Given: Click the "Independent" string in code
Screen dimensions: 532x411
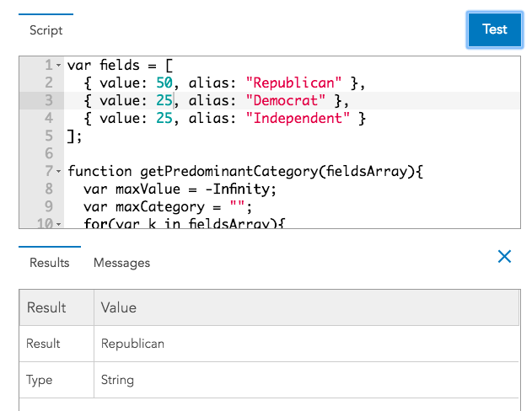Looking at the screenshot, I should coord(297,119).
